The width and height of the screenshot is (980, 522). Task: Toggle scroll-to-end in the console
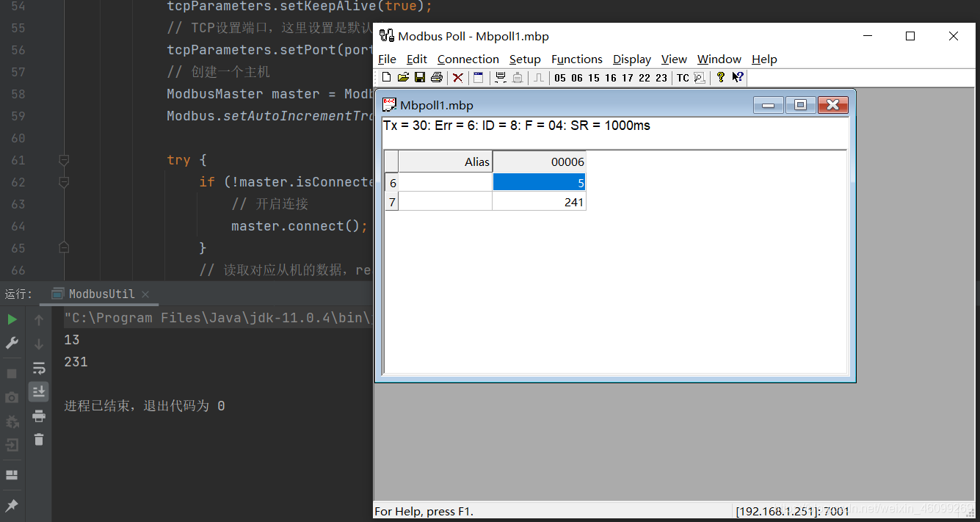coord(39,391)
